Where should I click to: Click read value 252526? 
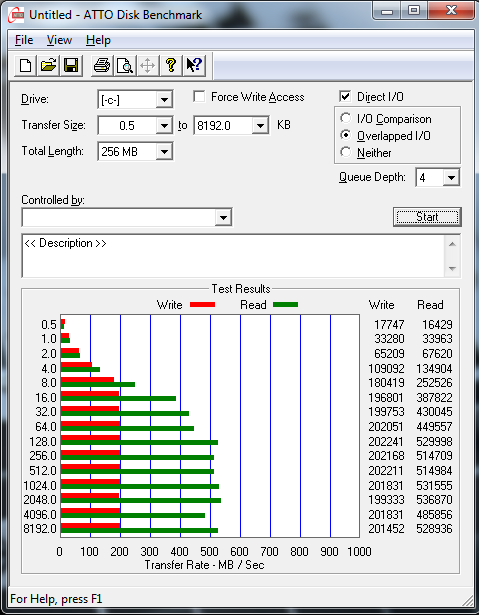click(x=434, y=382)
